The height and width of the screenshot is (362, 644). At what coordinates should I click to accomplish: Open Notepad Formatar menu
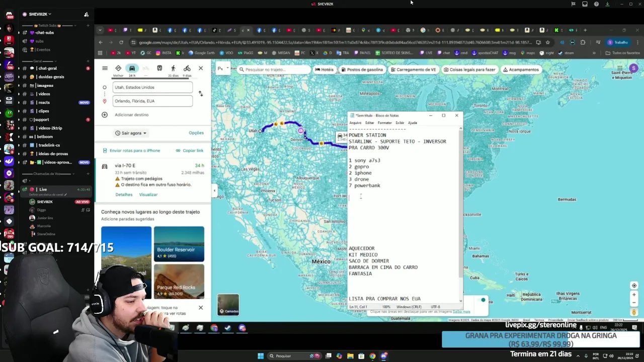[384, 123]
